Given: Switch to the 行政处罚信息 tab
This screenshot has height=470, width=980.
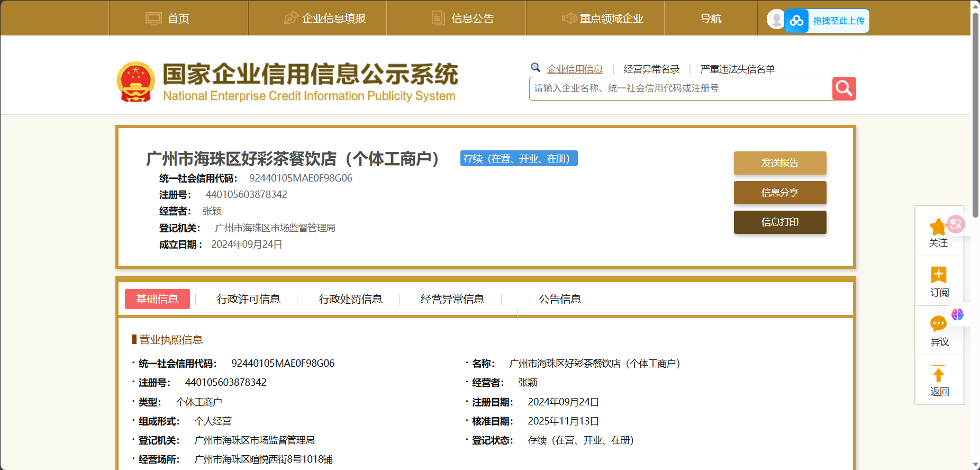Looking at the screenshot, I should [350, 299].
